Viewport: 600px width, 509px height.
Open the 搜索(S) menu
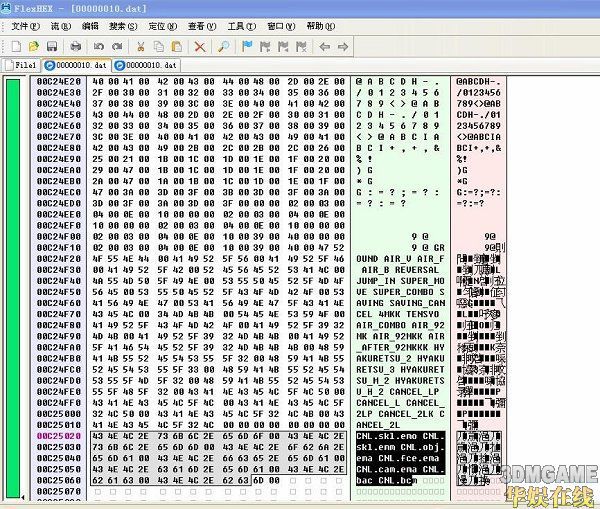pos(123,26)
